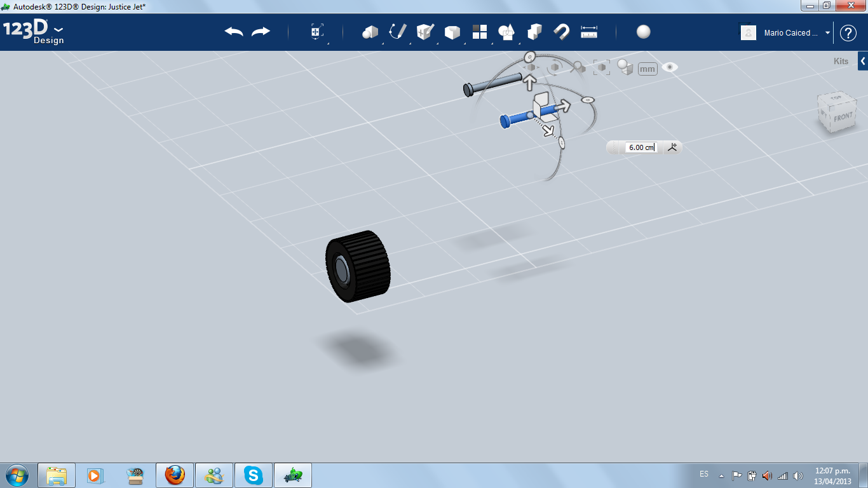Select the gray axle rod object
The width and height of the screenshot is (868, 488).
493,85
